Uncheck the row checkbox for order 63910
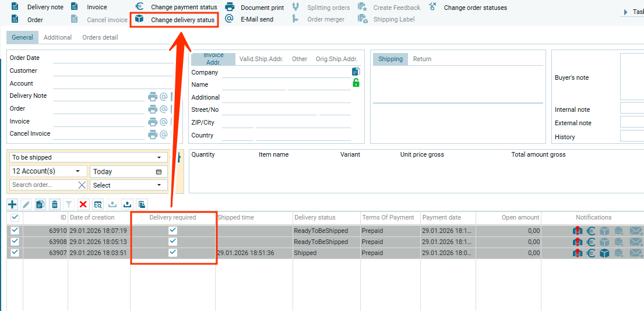644x311 pixels. (x=15, y=231)
